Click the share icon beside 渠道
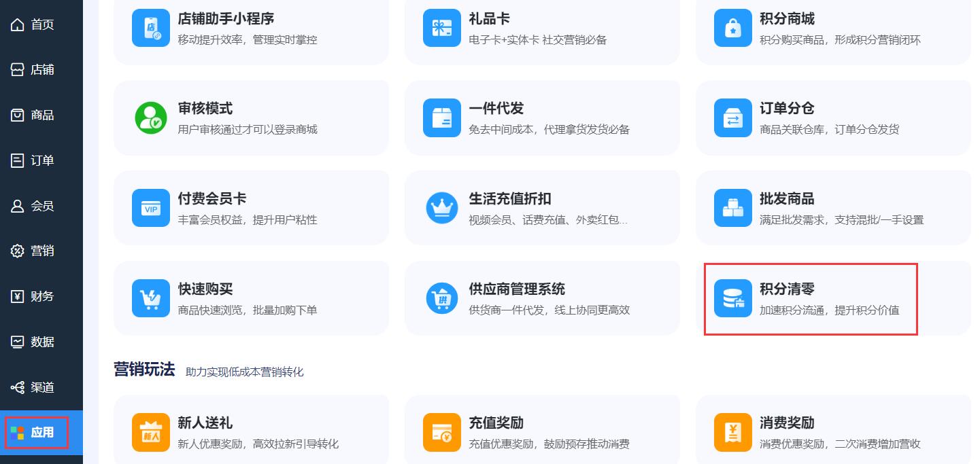The height and width of the screenshot is (464, 980). [17, 387]
